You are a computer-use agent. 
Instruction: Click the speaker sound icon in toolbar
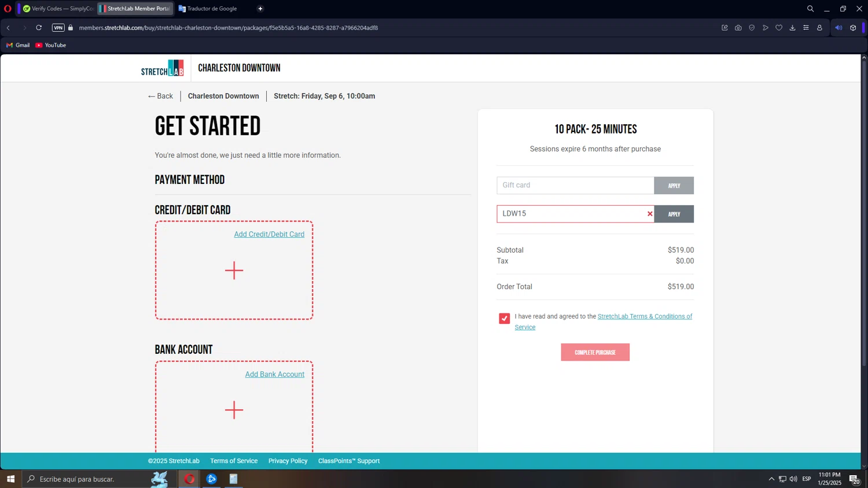pyautogui.click(x=838, y=28)
